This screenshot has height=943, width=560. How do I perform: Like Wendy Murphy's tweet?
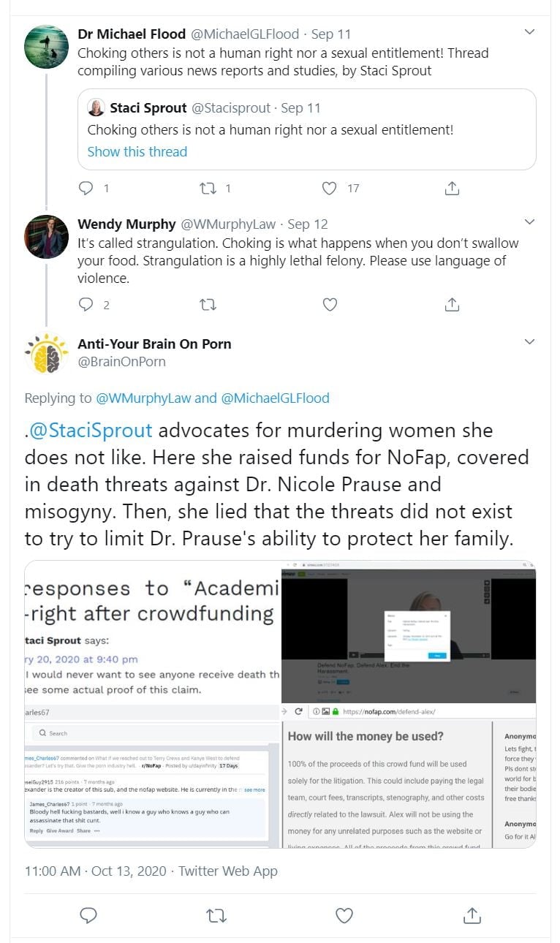330,305
